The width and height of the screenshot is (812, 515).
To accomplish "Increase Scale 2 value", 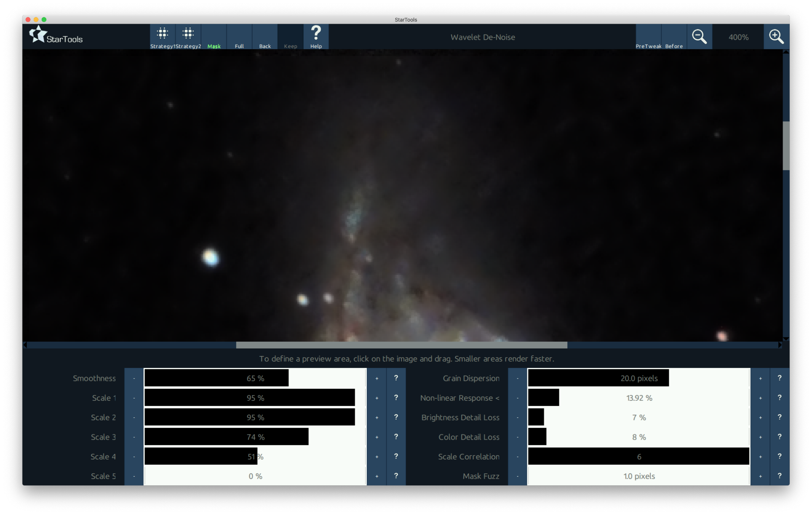I will coord(377,417).
